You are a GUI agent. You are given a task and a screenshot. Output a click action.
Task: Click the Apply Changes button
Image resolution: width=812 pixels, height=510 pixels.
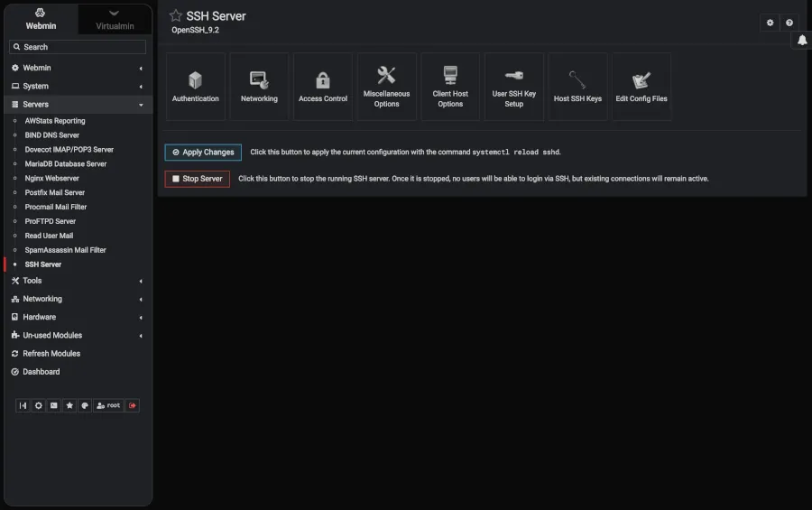[203, 153]
